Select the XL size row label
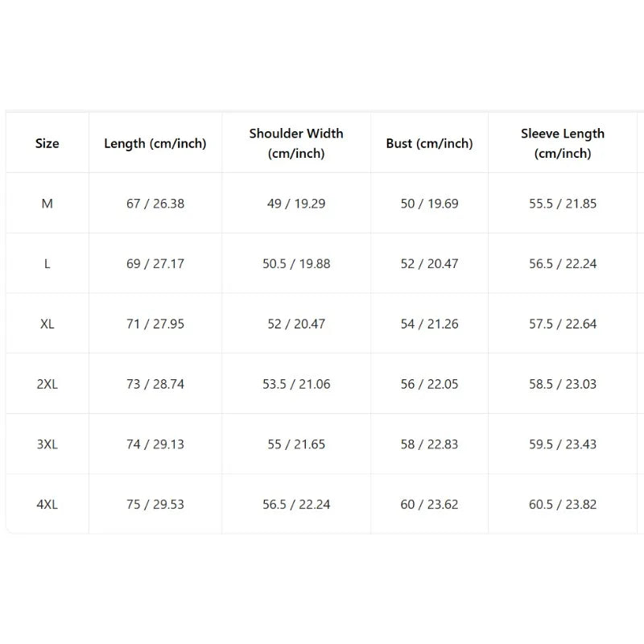The width and height of the screenshot is (644, 644). click(47, 324)
